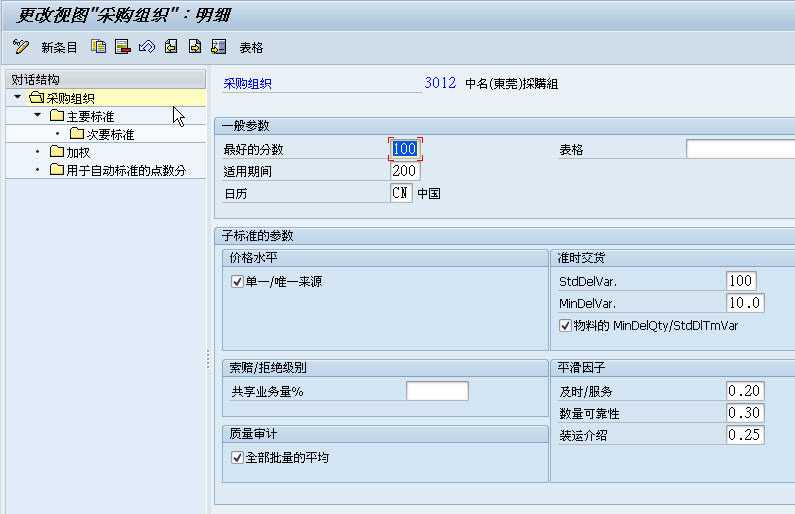Viewport: 795px width, 514px height.
Task: Click the 适用期间 field showing 200
Action: [405, 171]
